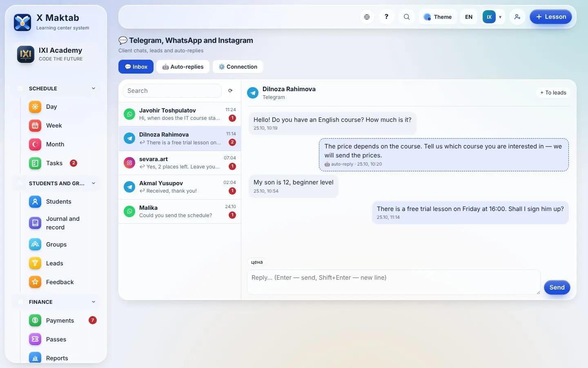
Task: Click the Month moon icon in sidebar
Action: [x=35, y=144]
